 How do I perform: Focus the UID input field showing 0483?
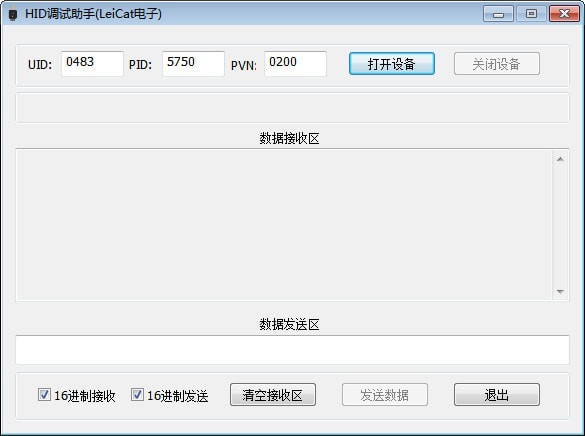tap(93, 64)
